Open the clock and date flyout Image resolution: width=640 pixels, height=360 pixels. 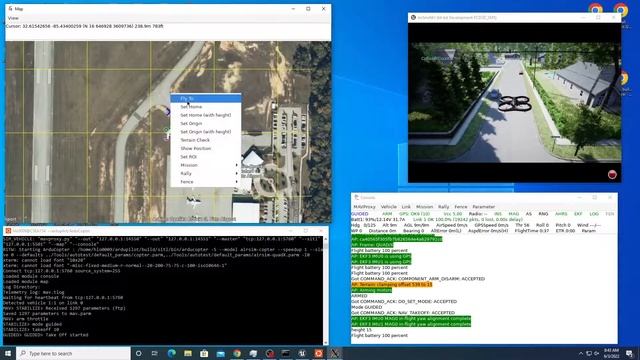click(x=611, y=353)
